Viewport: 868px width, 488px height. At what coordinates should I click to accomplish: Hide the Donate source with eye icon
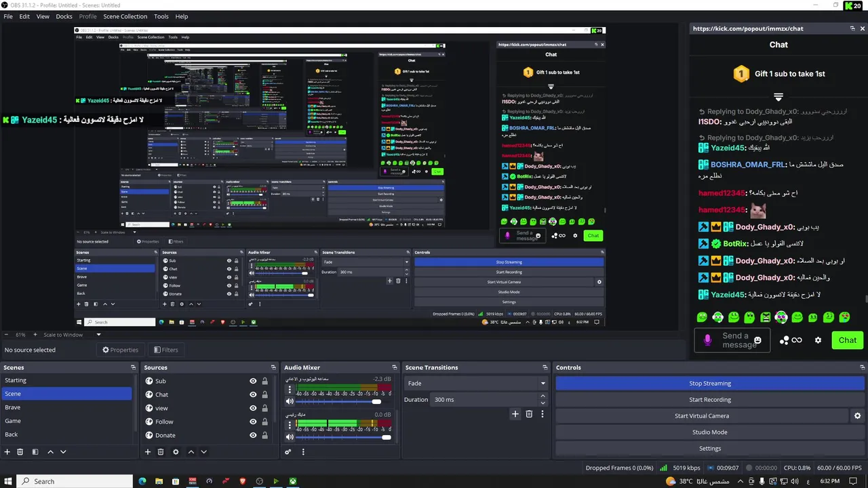point(253,435)
